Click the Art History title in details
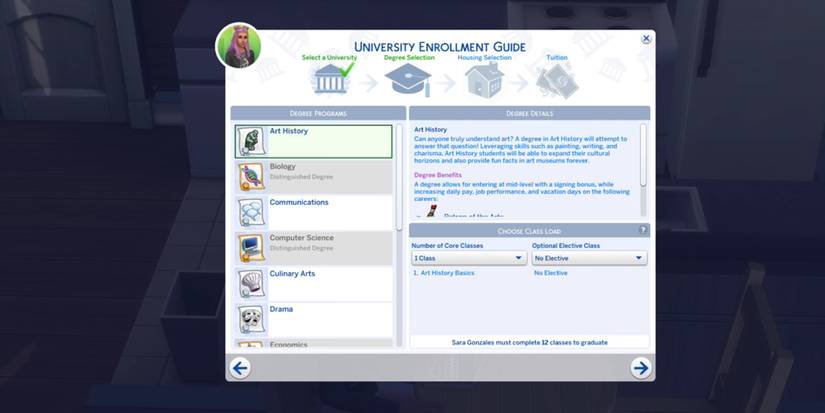Image resolution: width=825 pixels, height=413 pixels. coord(430,129)
